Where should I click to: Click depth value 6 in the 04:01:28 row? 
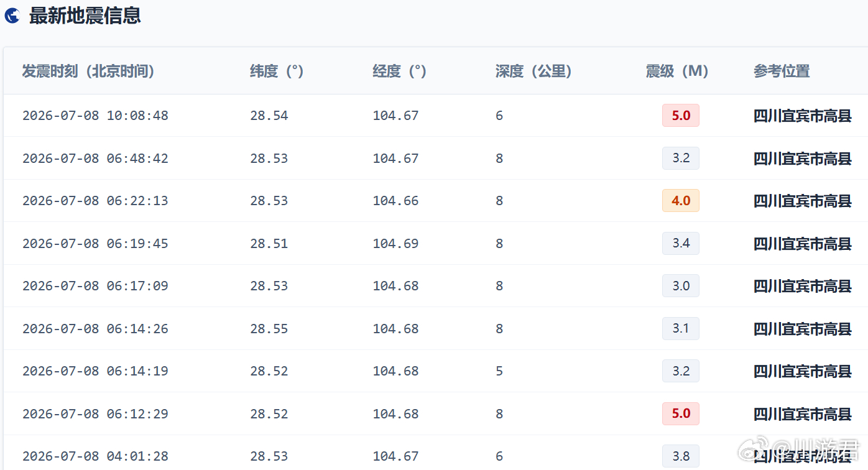point(499,456)
